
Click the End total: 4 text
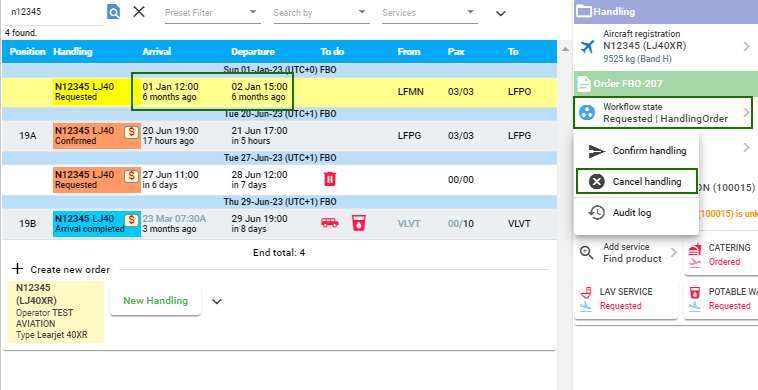[279, 253]
